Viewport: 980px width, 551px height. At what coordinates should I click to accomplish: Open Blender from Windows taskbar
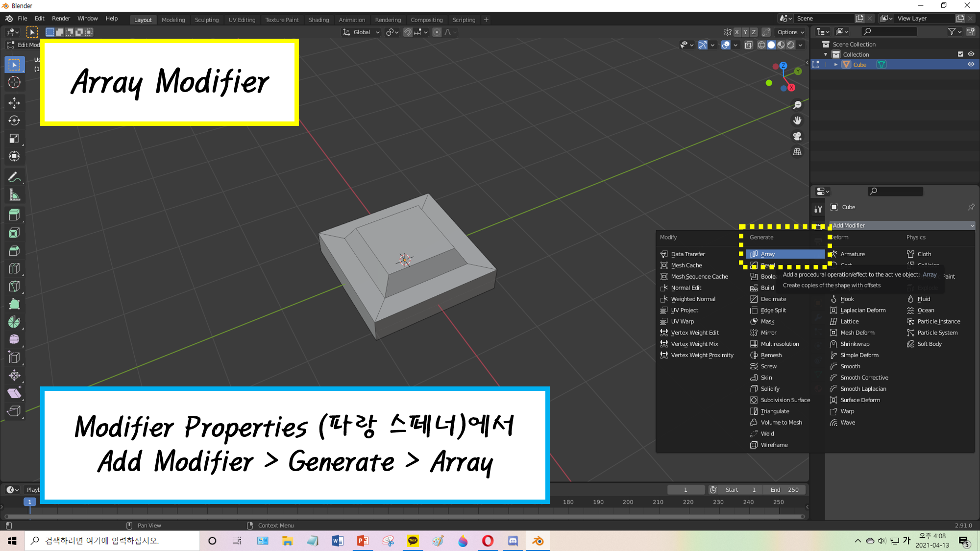click(538, 541)
